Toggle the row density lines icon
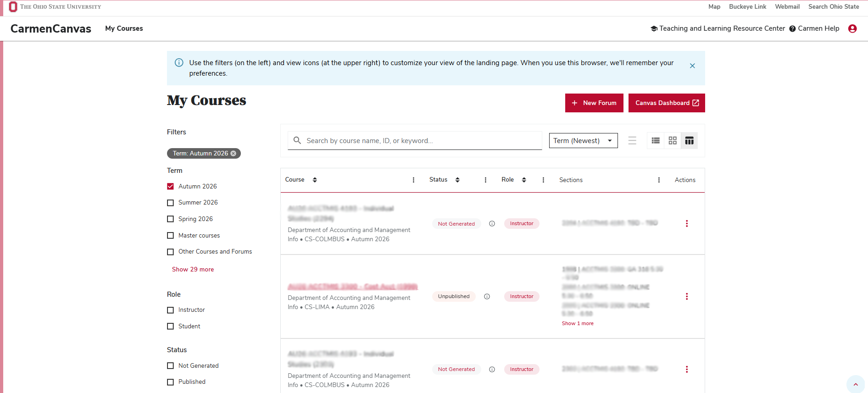Image resolution: width=868 pixels, height=393 pixels. click(632, 141)
